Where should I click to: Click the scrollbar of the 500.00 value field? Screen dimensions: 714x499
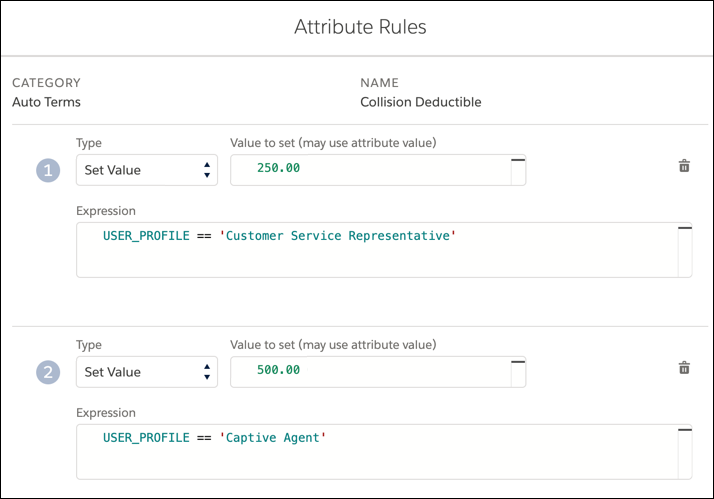tap(518, 372)
